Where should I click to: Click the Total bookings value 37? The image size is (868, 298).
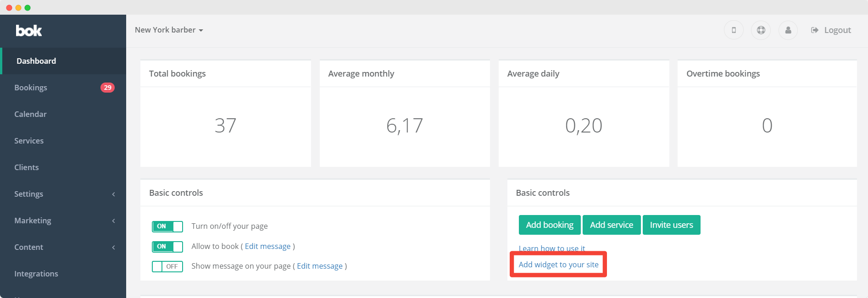(x=225, y=126)
